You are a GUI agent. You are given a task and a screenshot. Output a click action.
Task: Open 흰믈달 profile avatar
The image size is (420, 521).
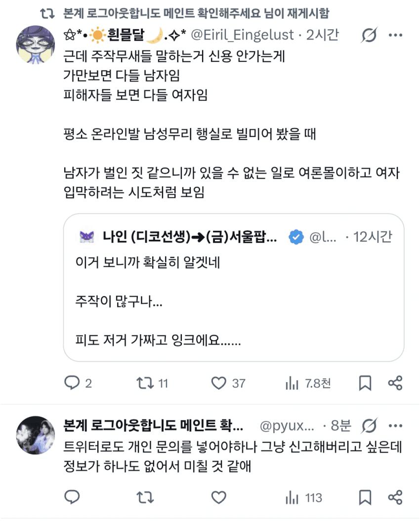click(x=36, y=45)
